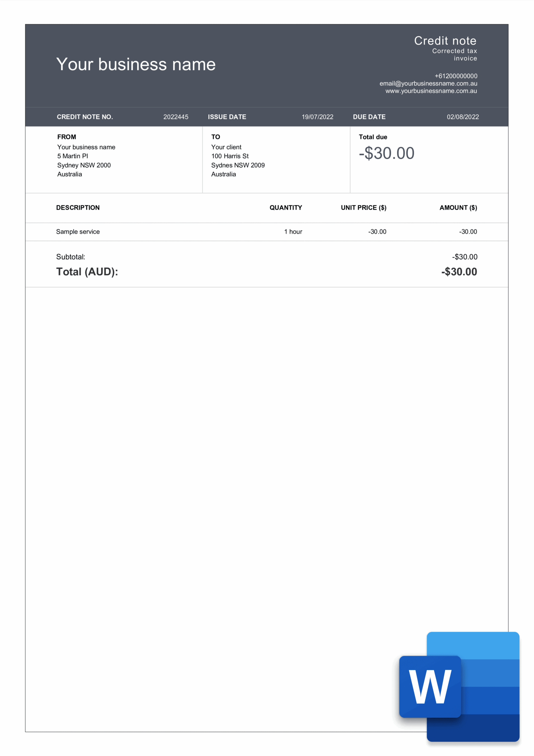Select the large 'Your business name' header title
Image resolution: width=534 pixels, height=756 pixels.
click(135, 64)
